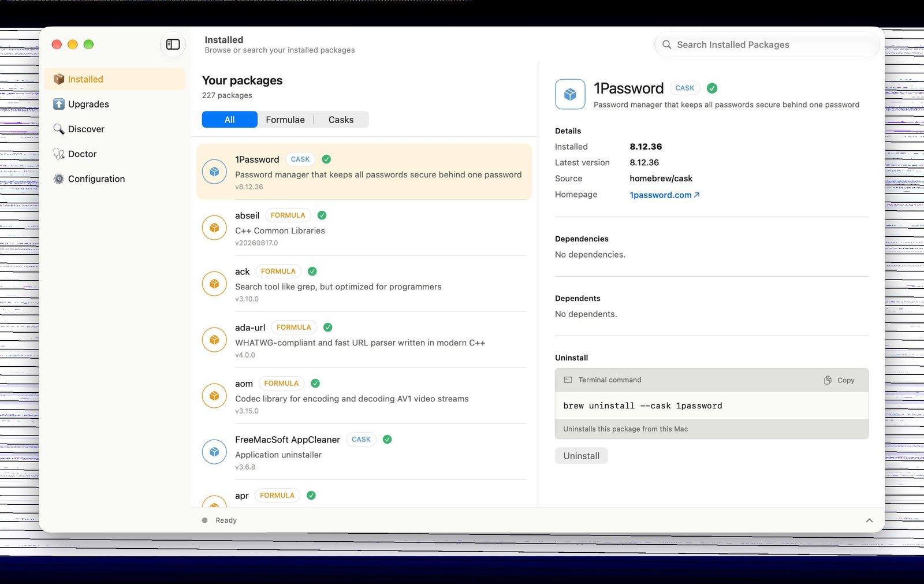Open the Doctor section

coord(115,154)
